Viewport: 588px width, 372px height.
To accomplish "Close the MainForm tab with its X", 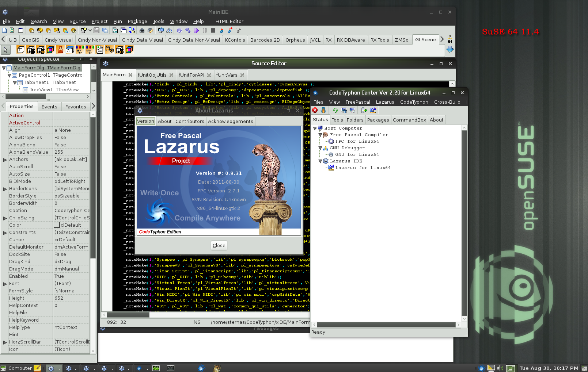I will coord(130,75).
